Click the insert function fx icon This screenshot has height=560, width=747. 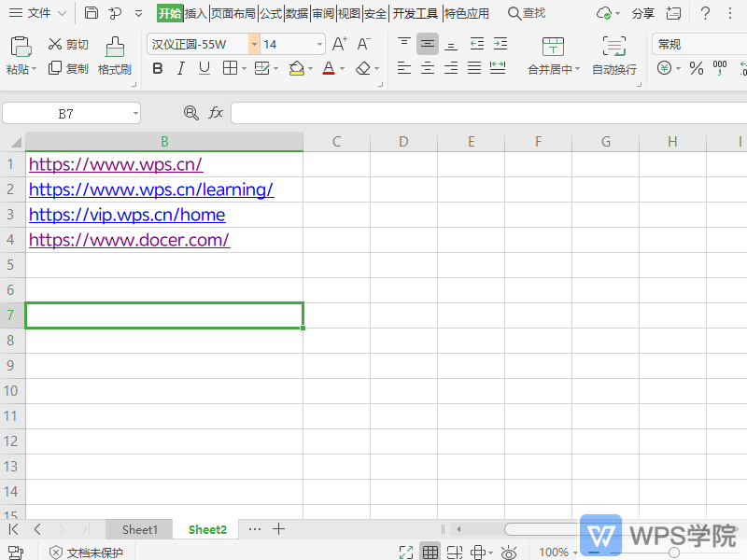216,113
